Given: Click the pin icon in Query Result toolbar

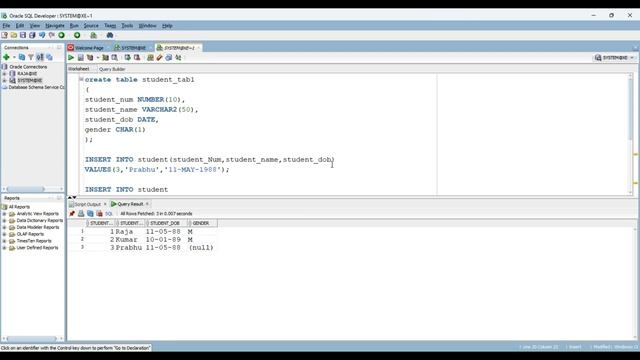Looking at the screenshot, I should (x=72, y=213).
